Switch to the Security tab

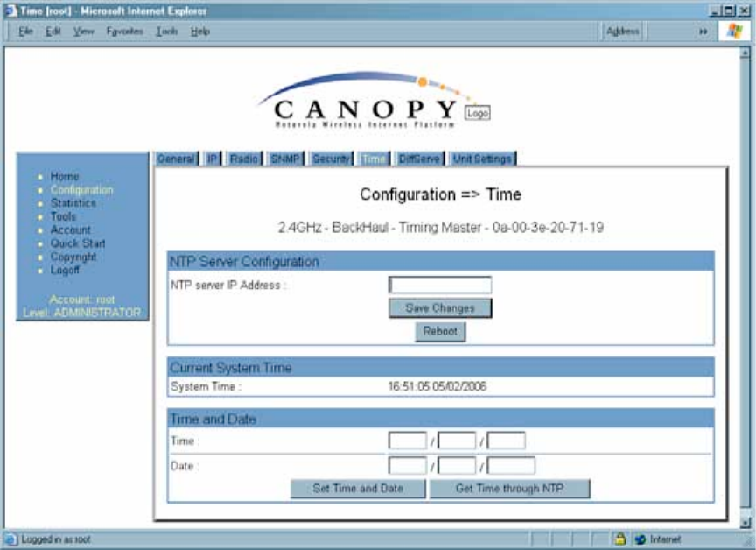tap(331, 159)
